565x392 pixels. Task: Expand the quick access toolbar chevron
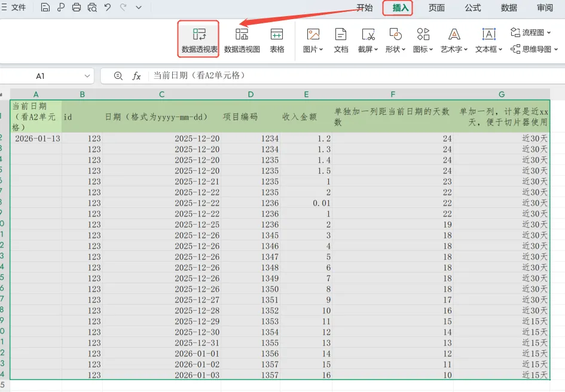pos(138,7)
